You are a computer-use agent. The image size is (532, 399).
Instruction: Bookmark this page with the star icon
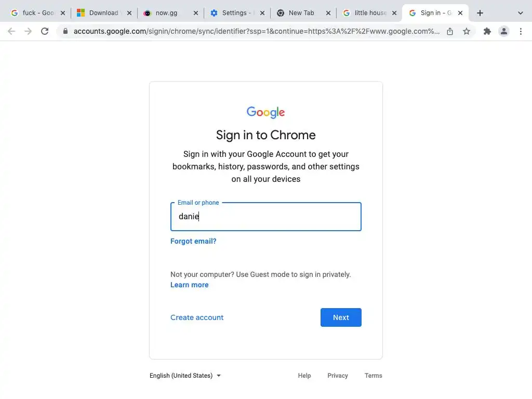tap(467, 31)
